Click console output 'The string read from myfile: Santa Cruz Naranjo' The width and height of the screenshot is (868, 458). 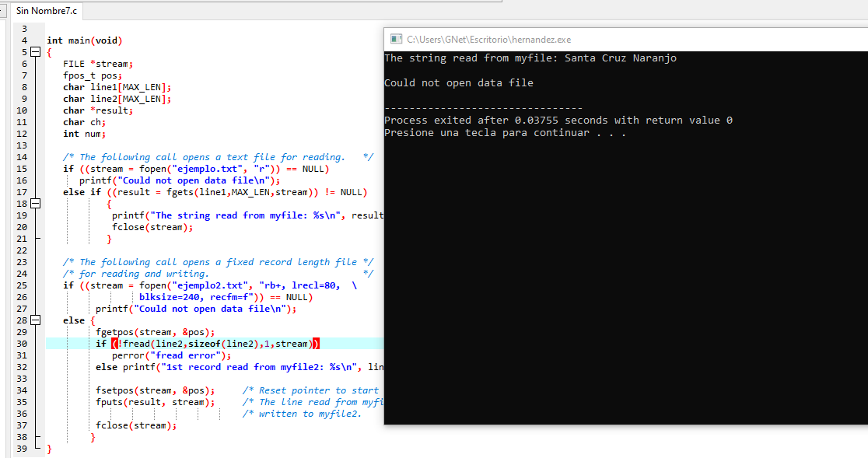(530, 58)
